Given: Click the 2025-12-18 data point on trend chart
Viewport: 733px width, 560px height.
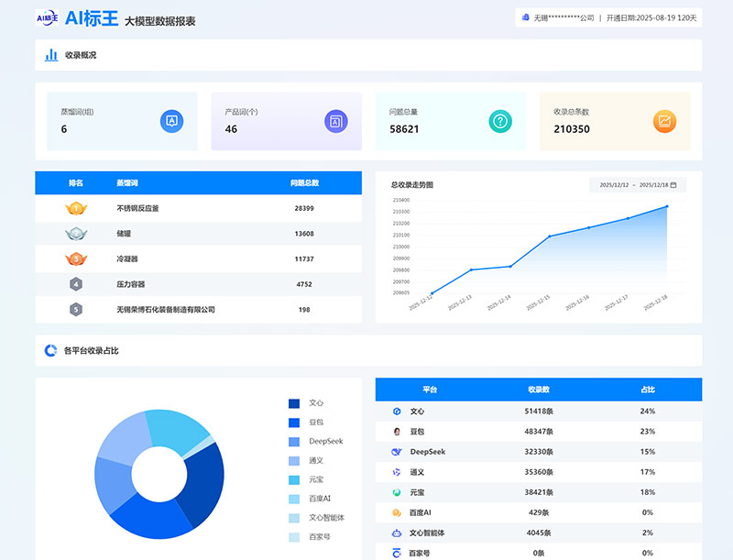Looking at the screenshot, I should pyautogui.click(x=667, y=206).
